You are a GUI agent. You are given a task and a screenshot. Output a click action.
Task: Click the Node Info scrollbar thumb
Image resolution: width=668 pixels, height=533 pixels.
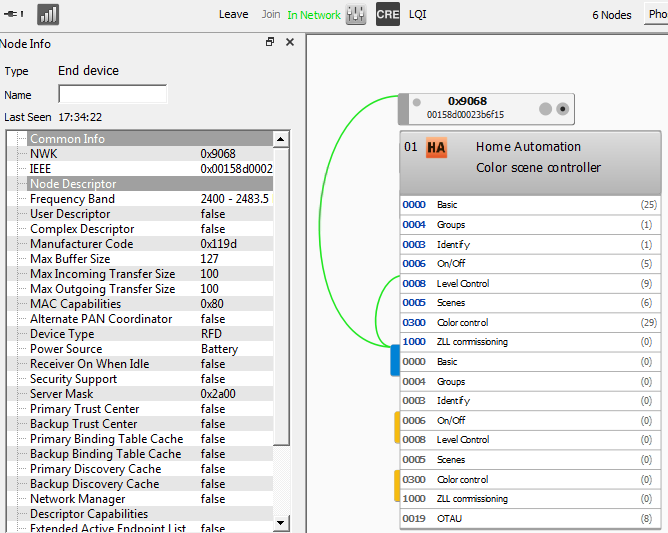click(x=281, y=297)
